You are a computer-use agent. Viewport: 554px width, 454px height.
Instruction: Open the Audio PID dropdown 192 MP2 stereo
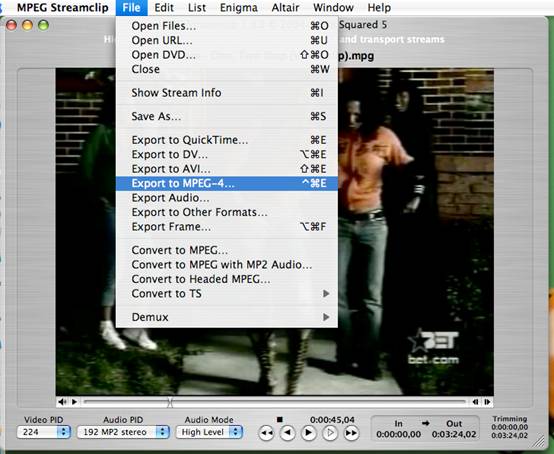123,432
